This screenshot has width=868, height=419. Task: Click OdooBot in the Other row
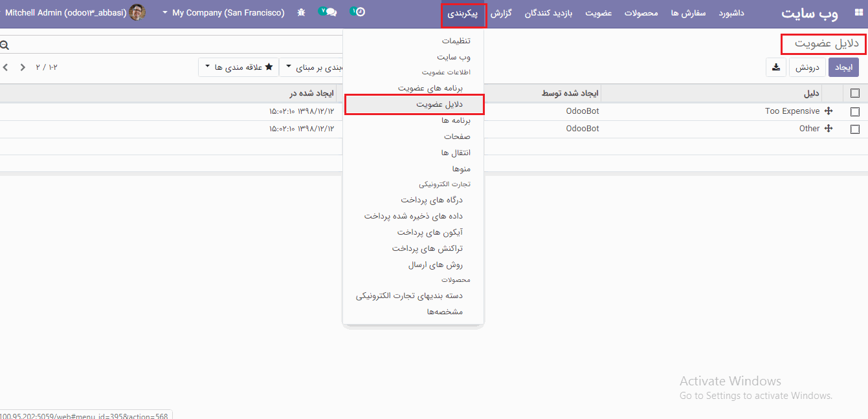[x=583, y=129]
